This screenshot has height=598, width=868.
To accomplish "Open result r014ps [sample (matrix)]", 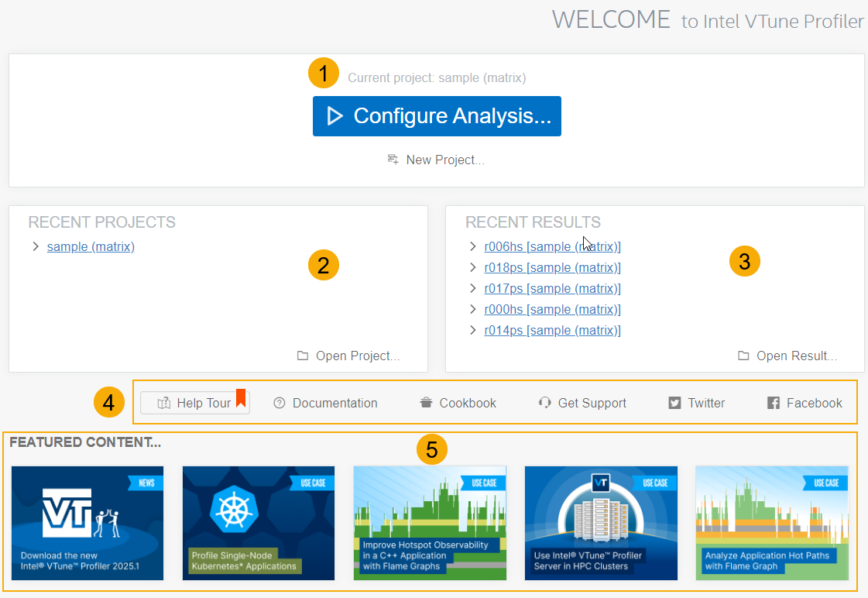I will pos(552,331).
